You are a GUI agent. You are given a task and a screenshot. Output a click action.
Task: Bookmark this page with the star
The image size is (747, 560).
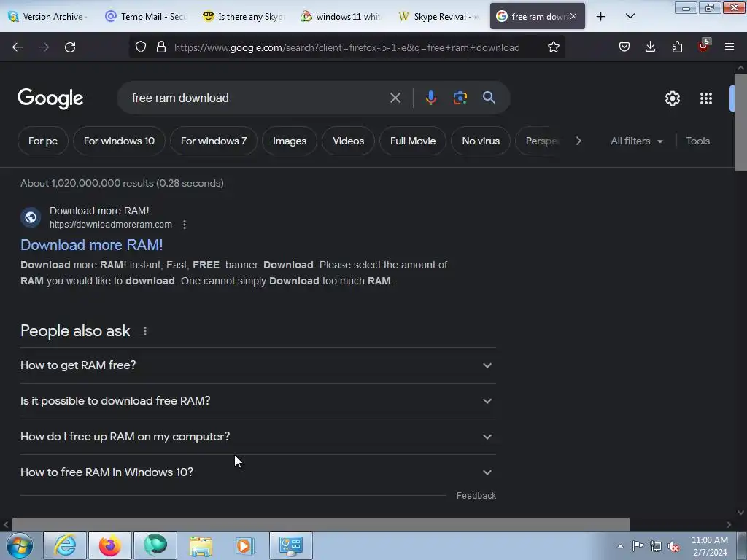[553, 47]
